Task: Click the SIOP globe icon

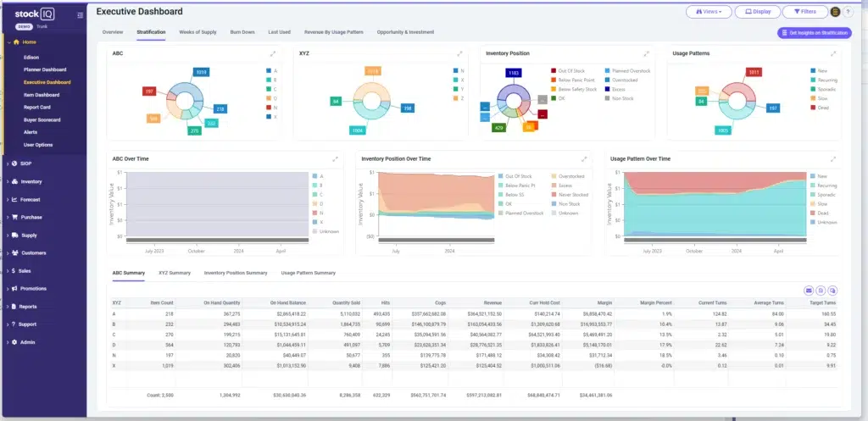Action: pyautogui.click(x=14, y=163)
